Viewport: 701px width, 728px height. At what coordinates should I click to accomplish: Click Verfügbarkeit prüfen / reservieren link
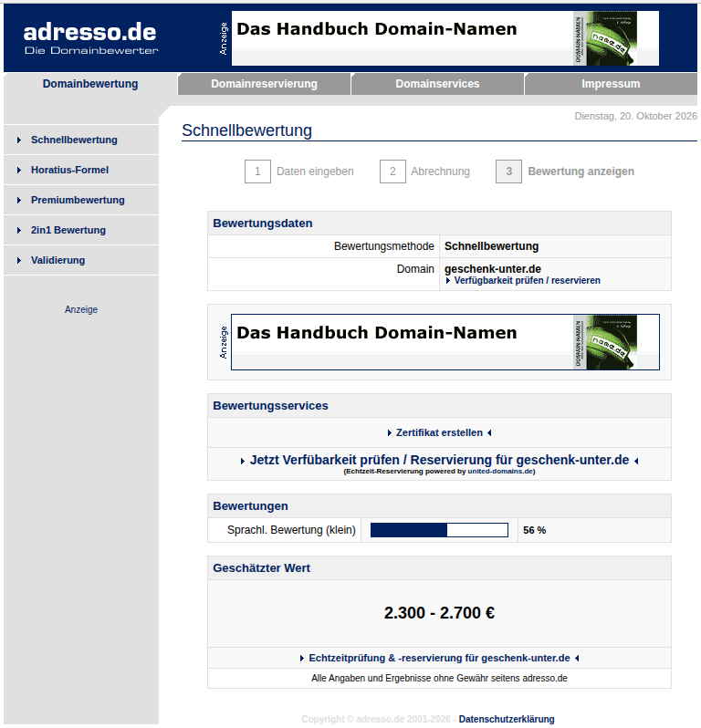pyautogui.click(x=527, y=280)
